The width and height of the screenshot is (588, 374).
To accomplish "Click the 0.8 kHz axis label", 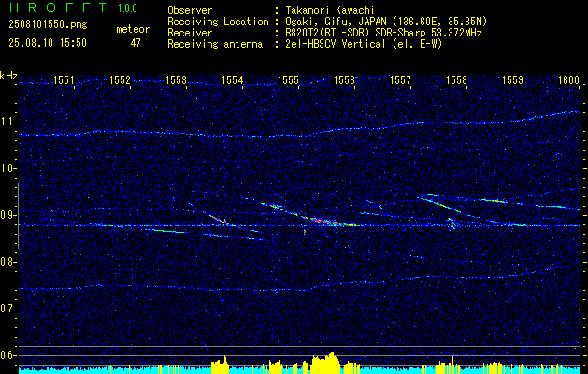I will coord(7,262).
